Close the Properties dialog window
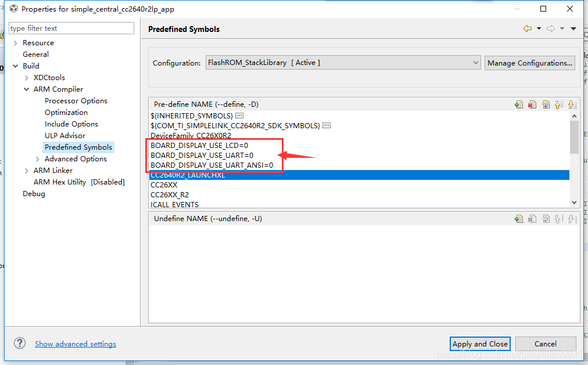 (569, 9)
